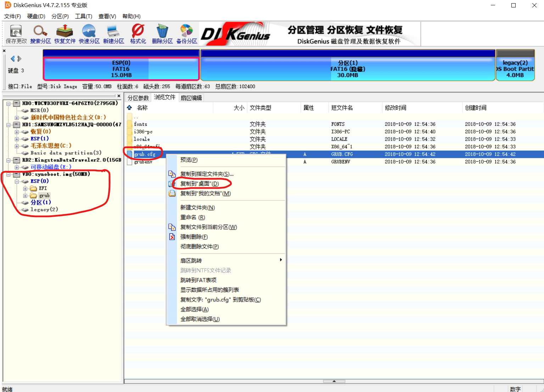The width and height of the screenshot is (544, 392).
Task: Collapse HD1 SAMSUNG disk node
Action: pos(8,125)
